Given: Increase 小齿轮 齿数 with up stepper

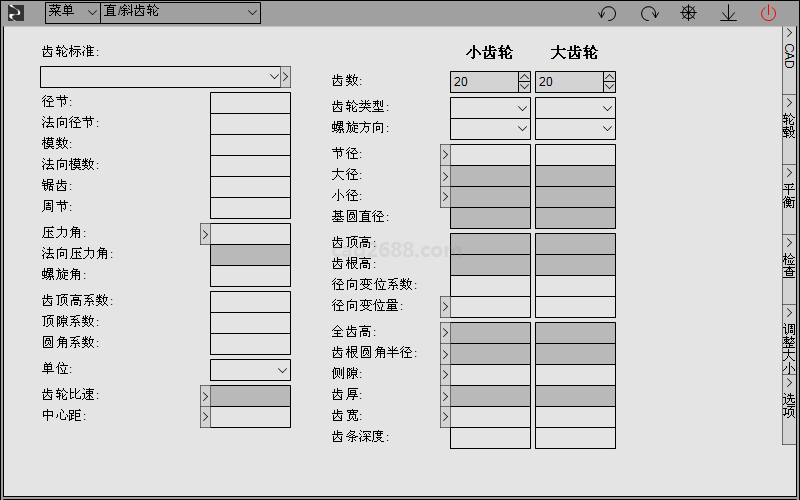Looking at the screenshot, I should pos(524,77).
